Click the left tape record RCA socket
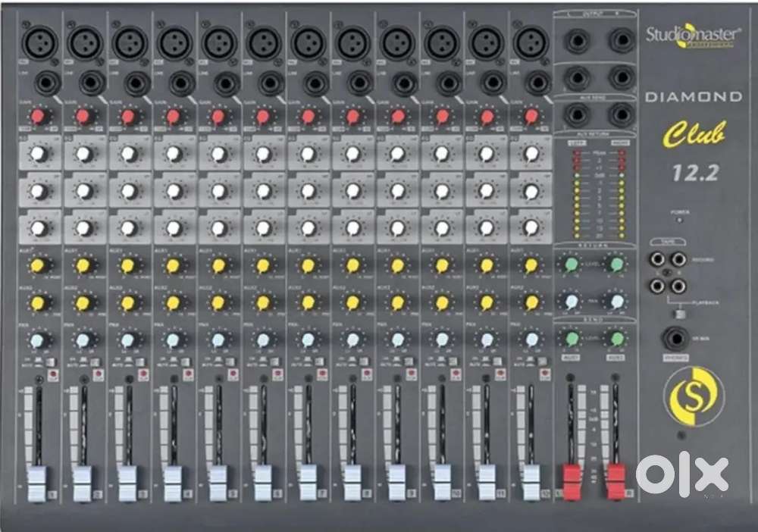Screen dimensions: 758x532 coord(657,259)
